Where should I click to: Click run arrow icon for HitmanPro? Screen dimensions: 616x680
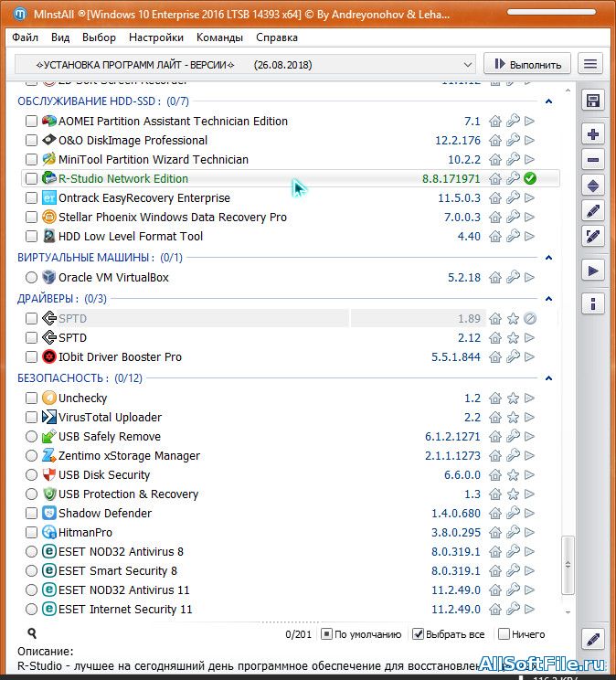pos(529,532)
